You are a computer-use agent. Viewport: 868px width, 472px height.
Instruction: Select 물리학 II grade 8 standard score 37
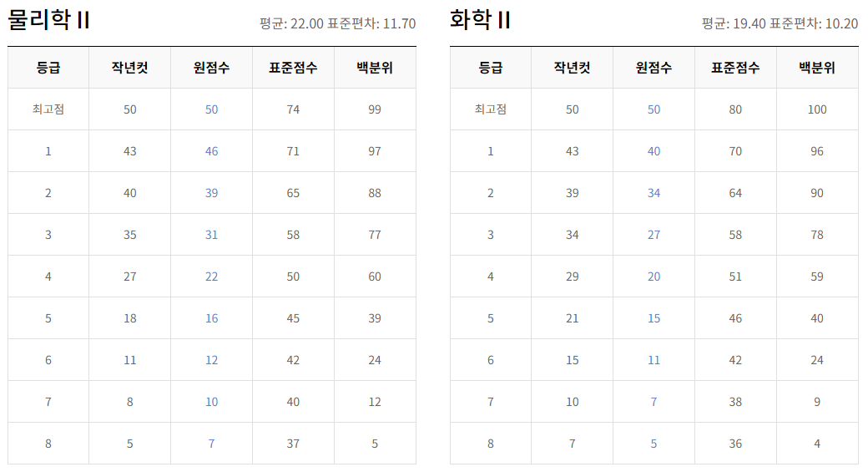pos(294,444)
